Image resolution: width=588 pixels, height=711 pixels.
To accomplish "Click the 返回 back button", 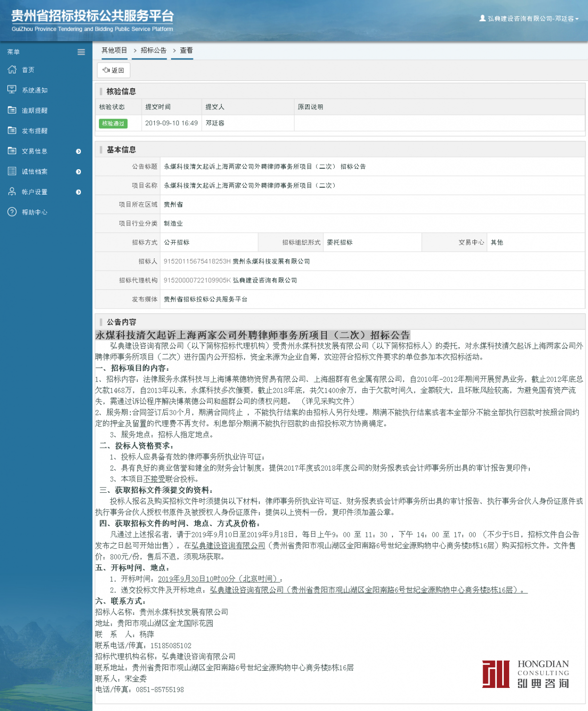I will [113, 71].
